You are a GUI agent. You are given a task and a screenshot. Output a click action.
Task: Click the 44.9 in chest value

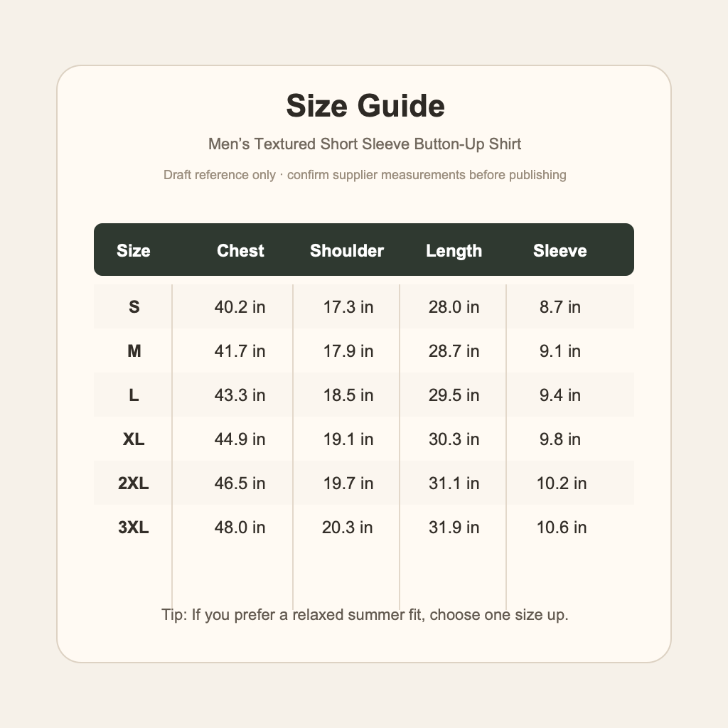240,439
